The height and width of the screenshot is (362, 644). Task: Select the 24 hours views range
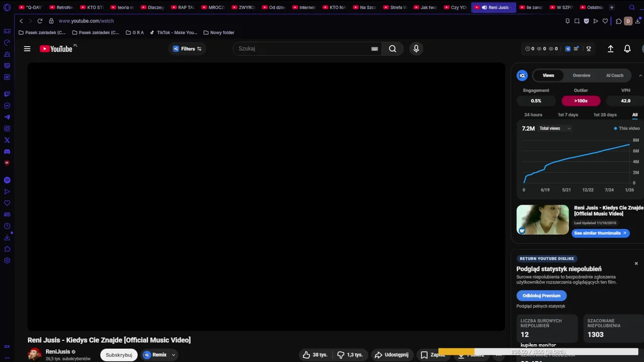click(533, 115)
